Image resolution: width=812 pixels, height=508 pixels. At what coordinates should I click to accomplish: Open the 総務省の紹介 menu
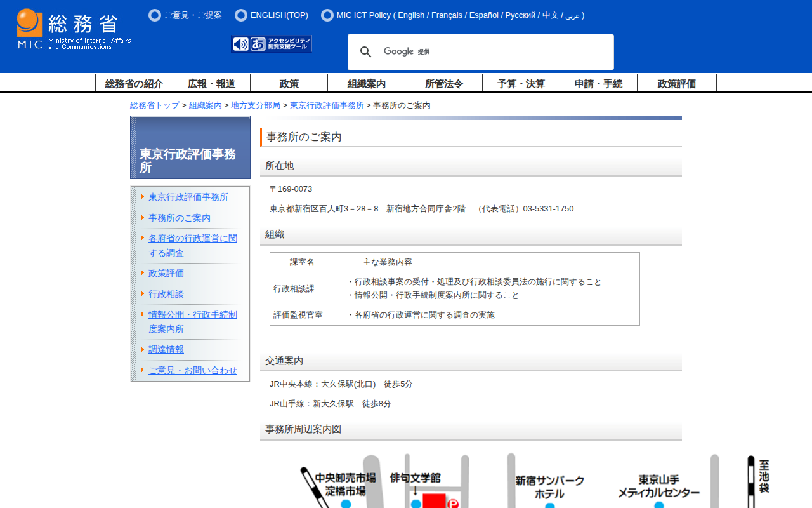pos(134,83)
